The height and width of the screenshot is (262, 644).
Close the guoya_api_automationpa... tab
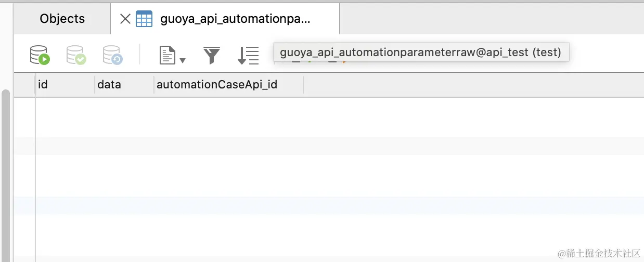[x=125, y=19]
